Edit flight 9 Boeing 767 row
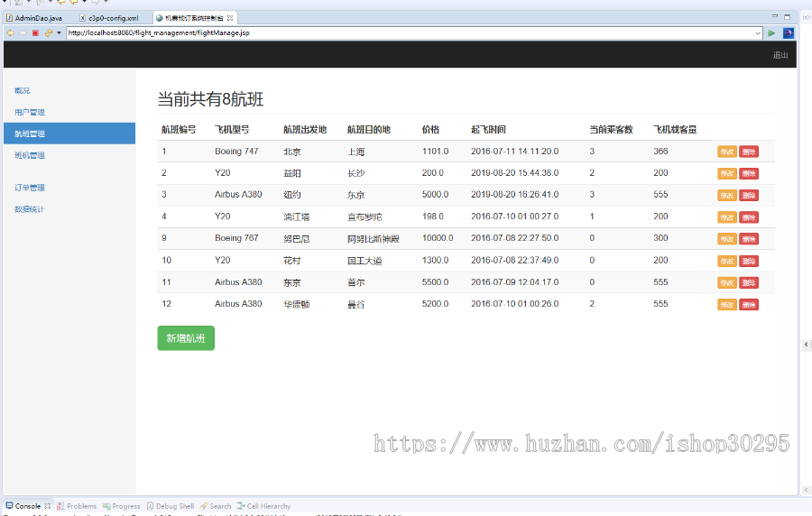812x516 pixels. (x=727, y=239)
